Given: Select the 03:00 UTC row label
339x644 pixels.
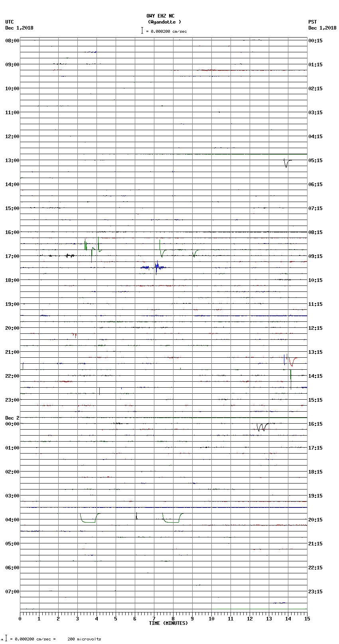Looking at the screenshot, I should [x=12, y=496].
